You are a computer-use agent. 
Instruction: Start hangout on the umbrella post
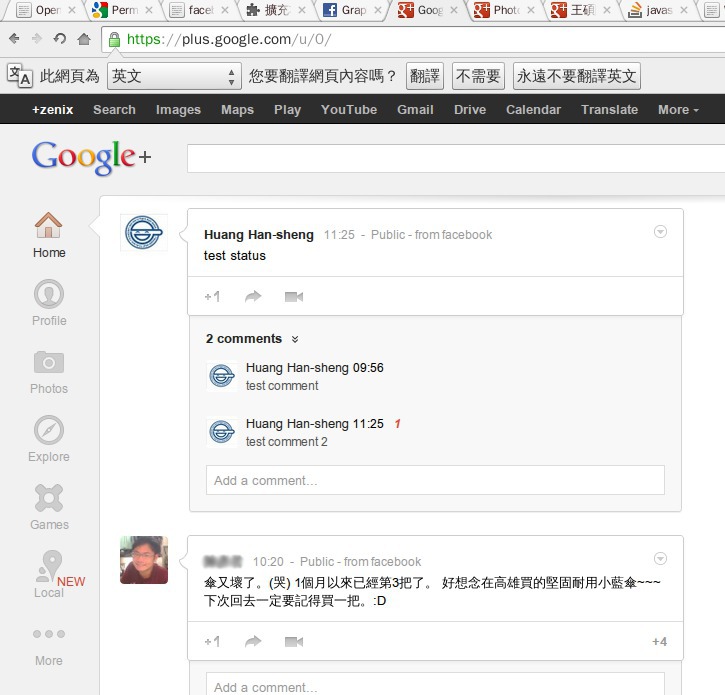pyautogui.click(x=294, y=641)
